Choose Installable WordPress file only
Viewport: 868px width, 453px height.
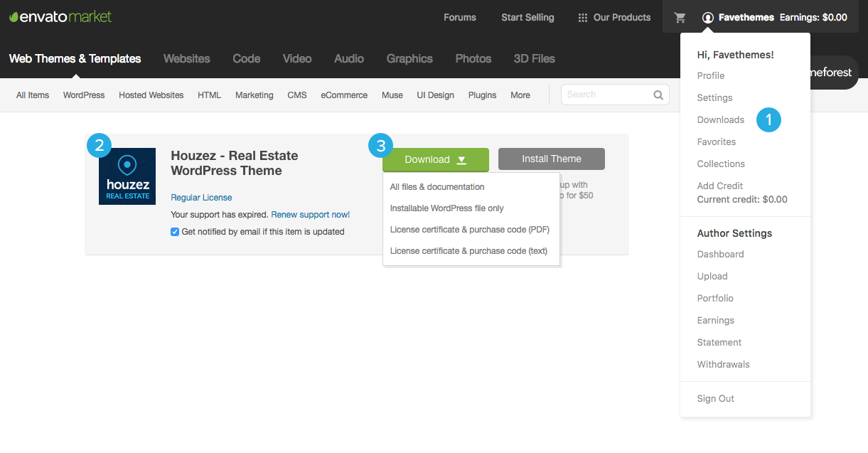[447, 208]
